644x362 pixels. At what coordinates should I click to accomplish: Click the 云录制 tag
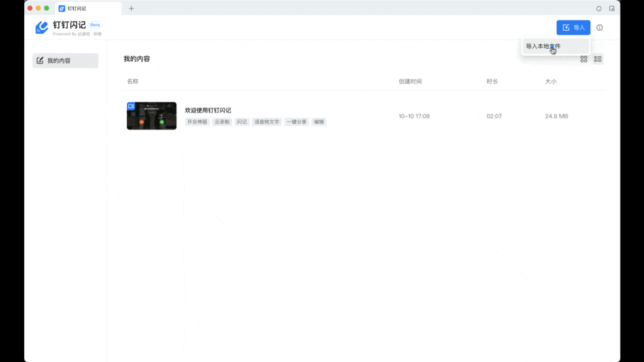[x=222, y=122]
